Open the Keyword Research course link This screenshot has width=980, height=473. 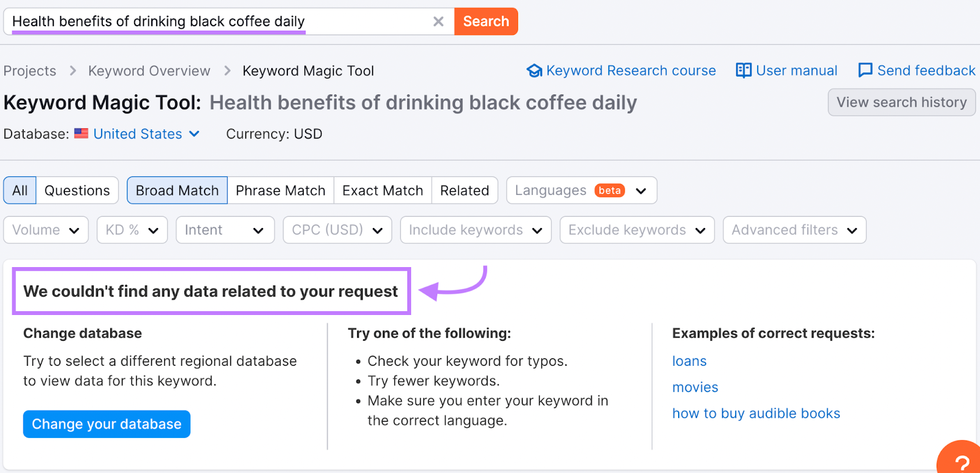pyautogui.click(x=631, y=70)
